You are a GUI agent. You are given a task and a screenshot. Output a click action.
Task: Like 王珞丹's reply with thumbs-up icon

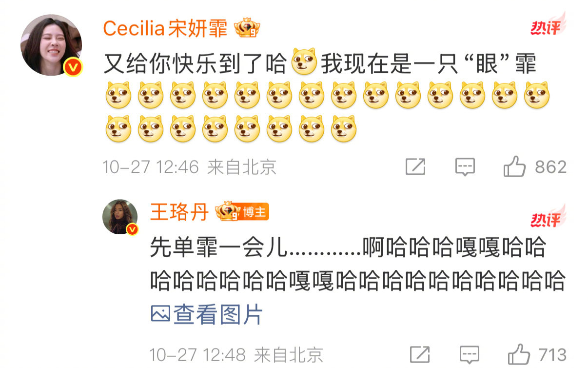tap(519, 354)
